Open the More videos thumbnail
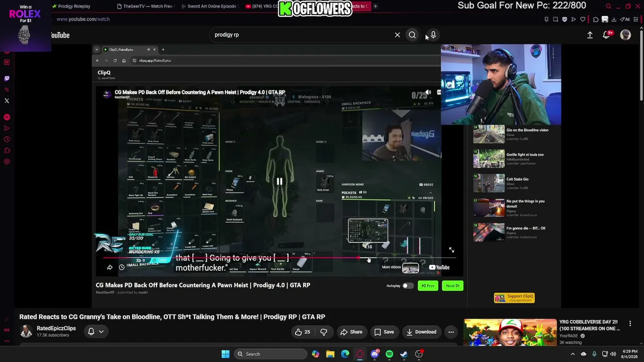644x362 pixels. pyautogui.click(x=411, y=268)
